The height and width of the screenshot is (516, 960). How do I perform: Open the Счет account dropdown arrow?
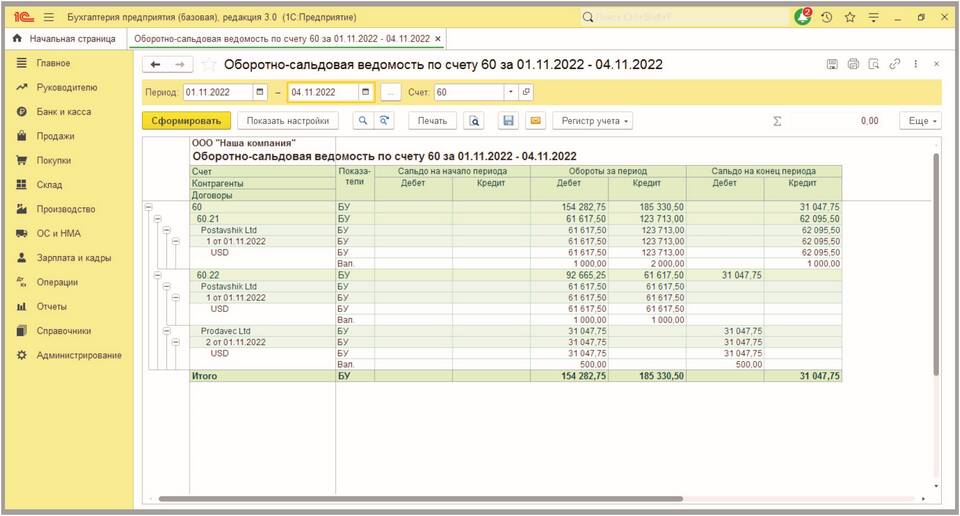[x=511, y=92]
